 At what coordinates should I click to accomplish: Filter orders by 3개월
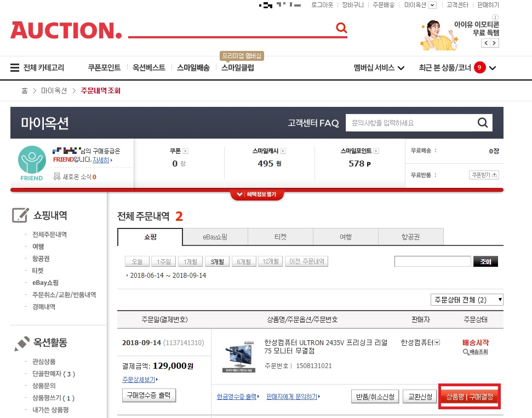pyautogui.click(x=217, y=261)
